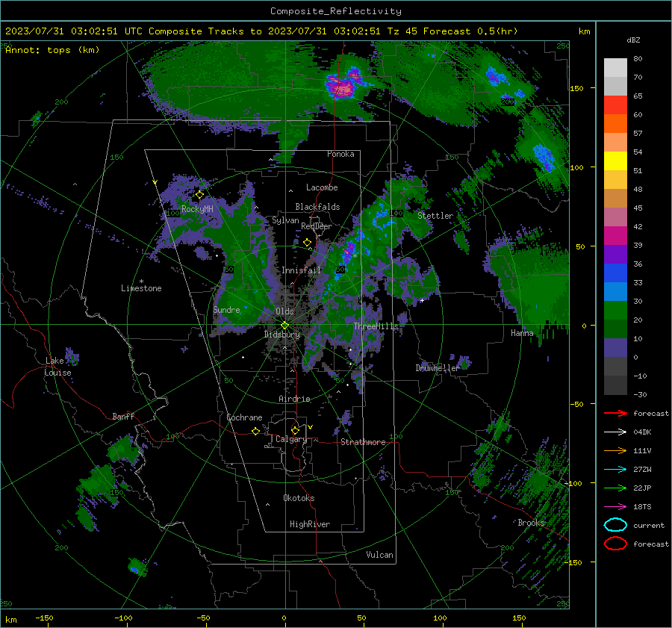Click the Composite_Reflectivity title

[x=336, y=11]
